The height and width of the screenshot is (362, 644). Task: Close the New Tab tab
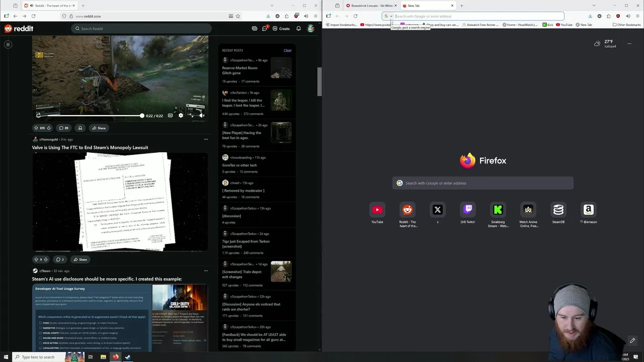[452, 6]
